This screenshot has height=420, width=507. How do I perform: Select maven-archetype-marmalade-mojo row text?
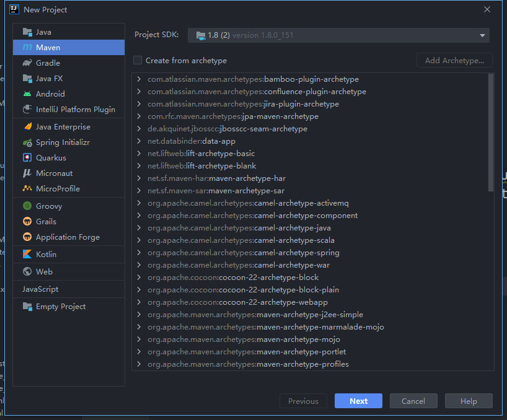click(x=266, y=327)
